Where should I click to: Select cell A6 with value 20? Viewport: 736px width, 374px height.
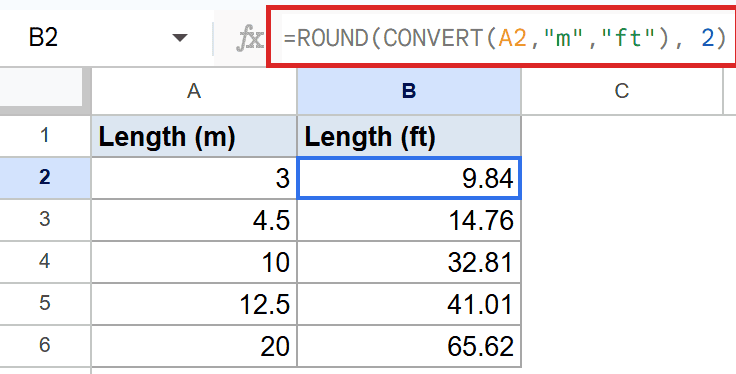tap(194, 346)
